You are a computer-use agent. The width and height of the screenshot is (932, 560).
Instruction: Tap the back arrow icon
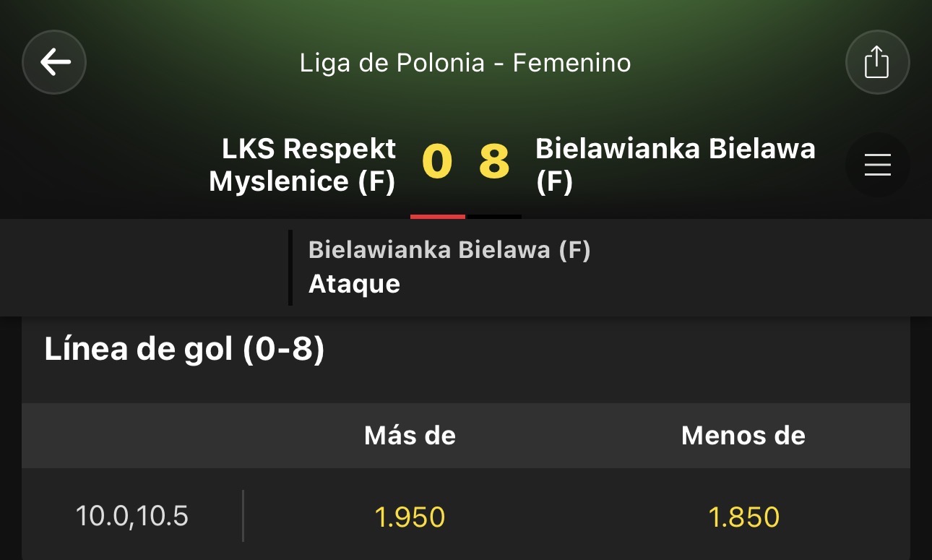(x=54, y=62)
